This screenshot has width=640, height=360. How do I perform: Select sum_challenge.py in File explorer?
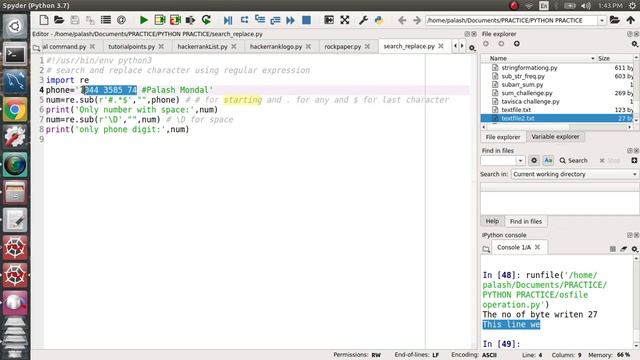pyautogui.click(x=527, y=93)
